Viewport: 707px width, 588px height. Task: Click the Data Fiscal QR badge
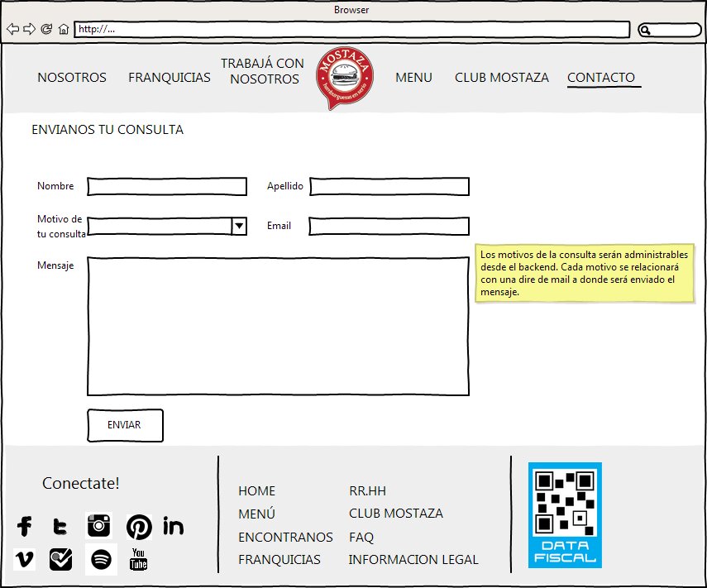(x=565, y=515)
